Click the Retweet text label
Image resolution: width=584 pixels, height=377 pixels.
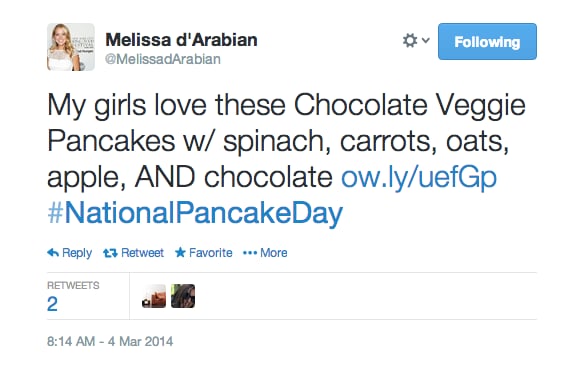(x=142, y=253)
